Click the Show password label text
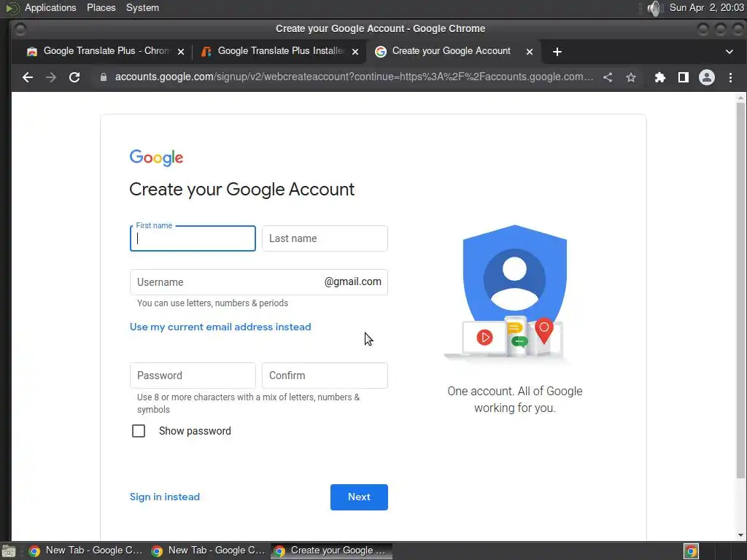The image size is (747, 560). pyautogui.click(x=195, y=431)
